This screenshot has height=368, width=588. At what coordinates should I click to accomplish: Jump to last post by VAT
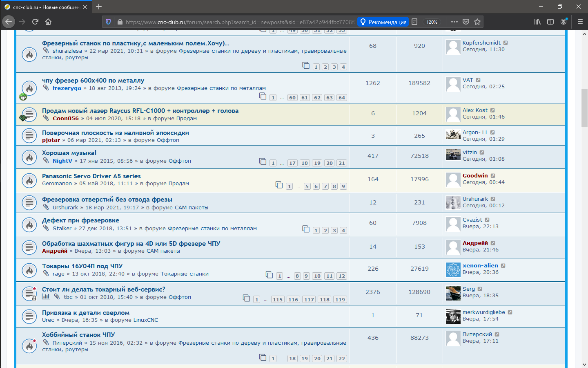point(478,80)
